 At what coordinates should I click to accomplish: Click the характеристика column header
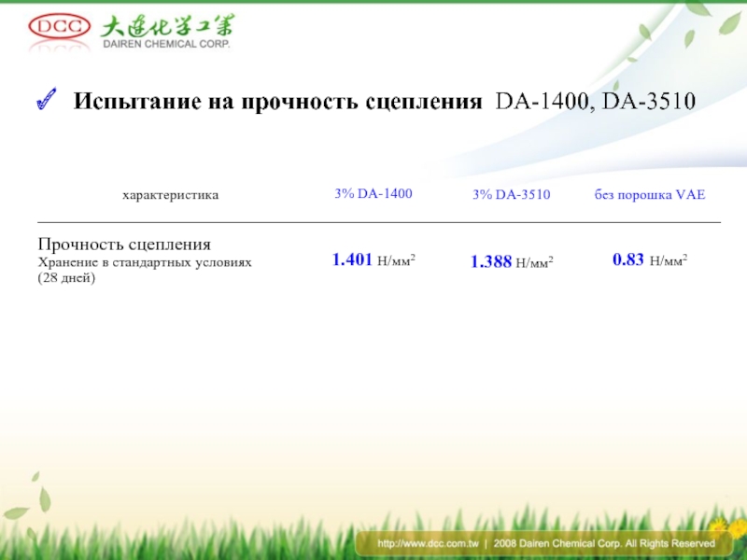[171, 195]
